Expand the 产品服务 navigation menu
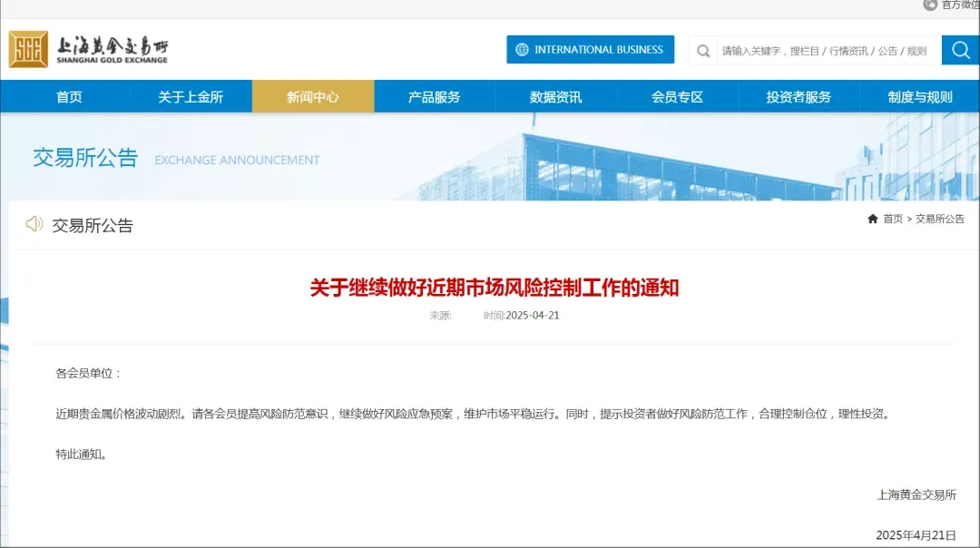 (434, 97)
